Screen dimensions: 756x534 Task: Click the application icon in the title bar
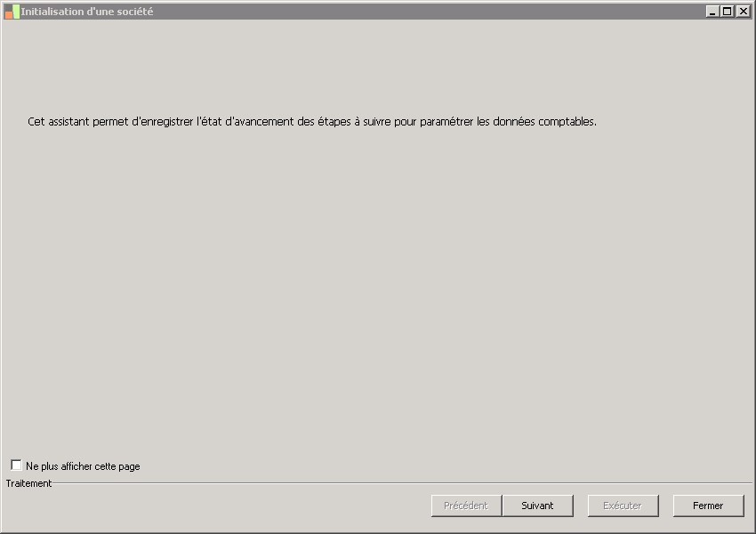coord(12,12)
